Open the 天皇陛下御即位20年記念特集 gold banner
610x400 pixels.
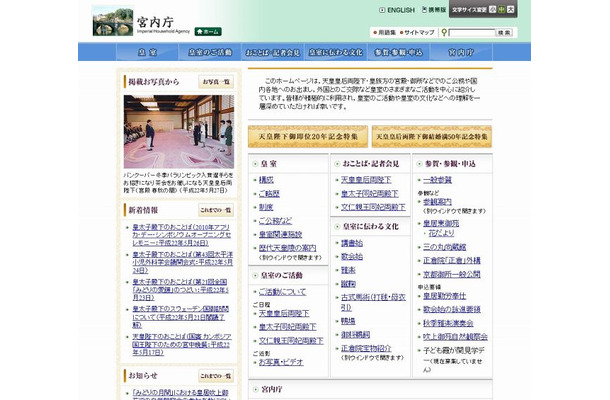pyautogui.click(x=308, y=137)
